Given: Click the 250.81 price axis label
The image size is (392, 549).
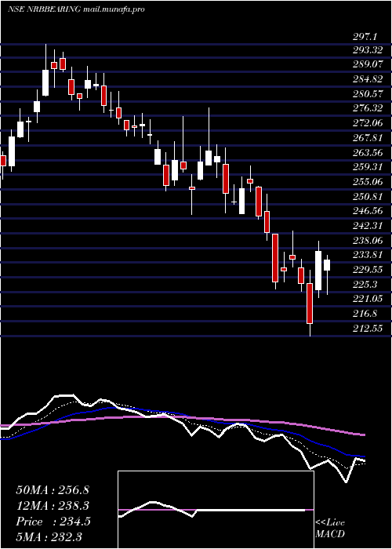Looking at the screenshot, I should [x=367, y=196].
